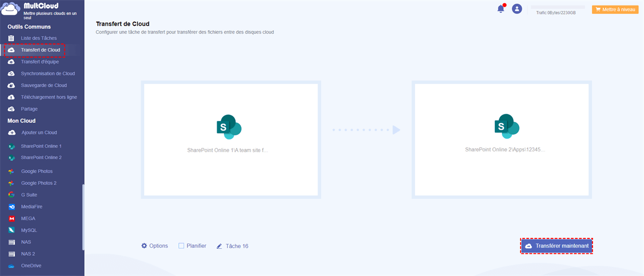Open MySQL label
Image resolution: width=644 pixels, height=276 pixels.
[x=29, y=230]
